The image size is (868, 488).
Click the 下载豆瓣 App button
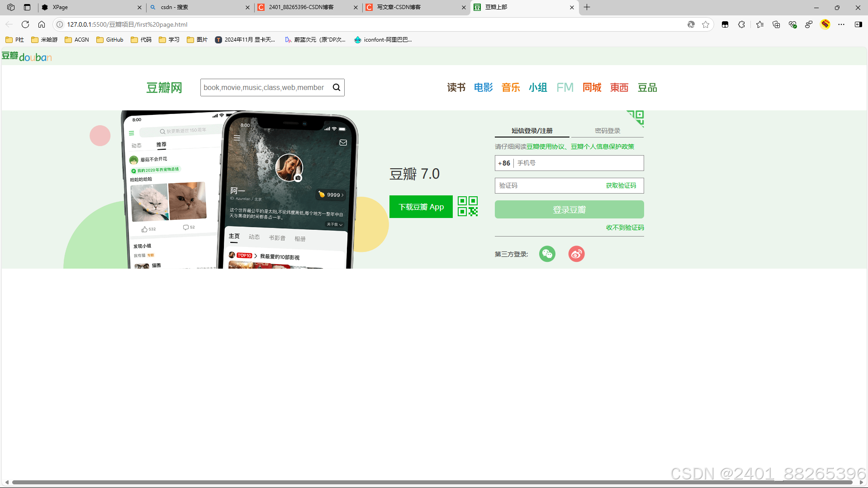(x=421, y=207)
